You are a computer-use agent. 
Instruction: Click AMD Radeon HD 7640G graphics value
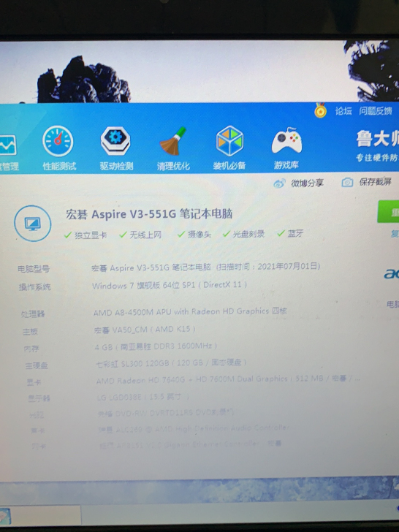tap(228, 379)
